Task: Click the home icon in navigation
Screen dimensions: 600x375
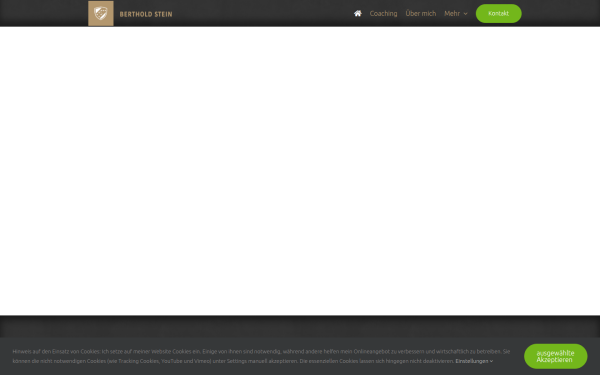Action: tap(357, 13)
